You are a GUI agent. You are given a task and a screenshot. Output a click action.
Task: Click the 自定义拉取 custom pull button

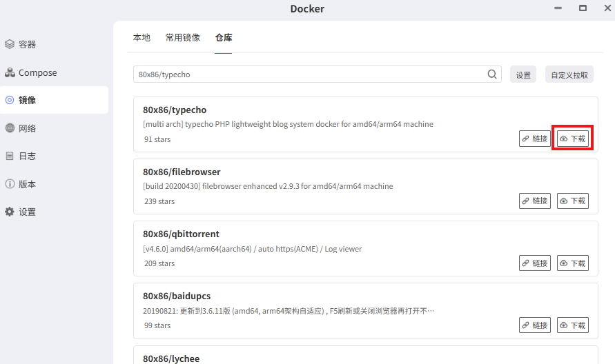coord(569,74)
